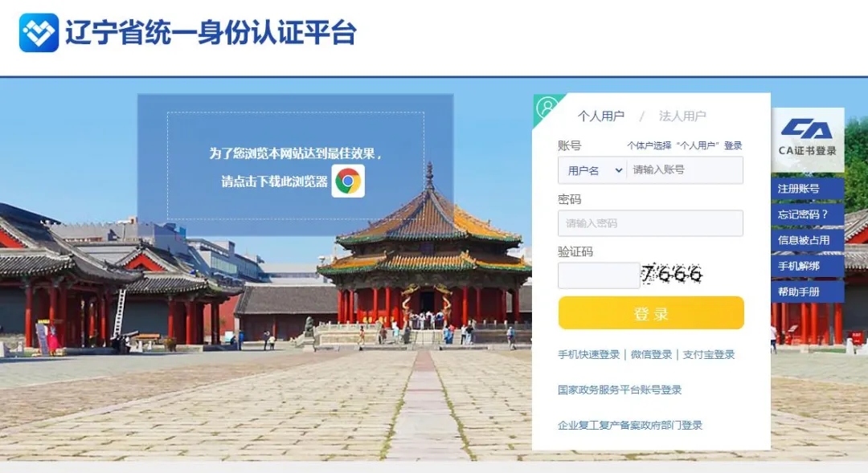This screenshot has width=868, height=473.
Task: Open CA certificate login (CA证书登录)
Action: pos(808,139)
